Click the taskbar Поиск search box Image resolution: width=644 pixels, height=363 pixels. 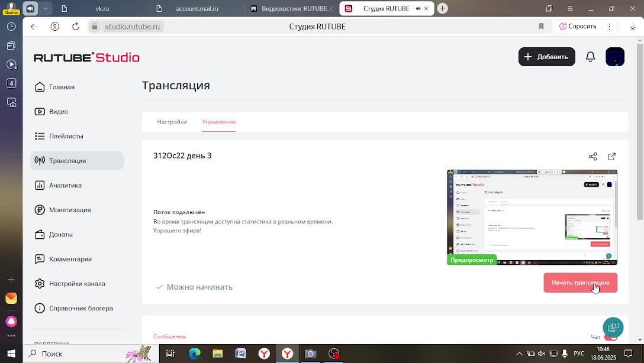[91, 354]
